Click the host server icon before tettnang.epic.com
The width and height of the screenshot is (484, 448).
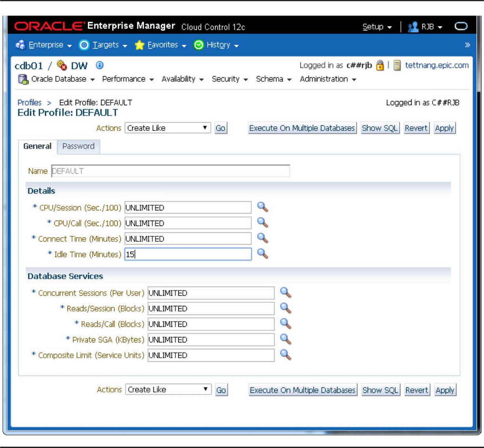397,65
